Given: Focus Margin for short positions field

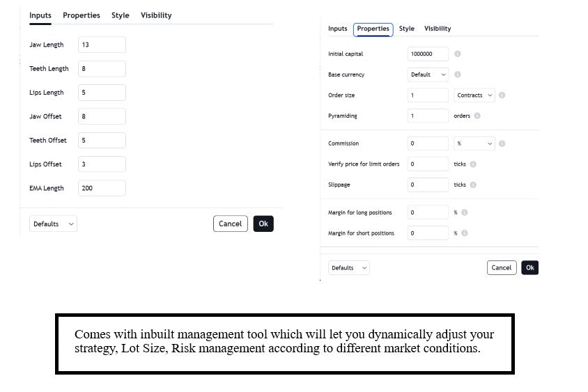Looking at the screenshot, I should (428, 233).
